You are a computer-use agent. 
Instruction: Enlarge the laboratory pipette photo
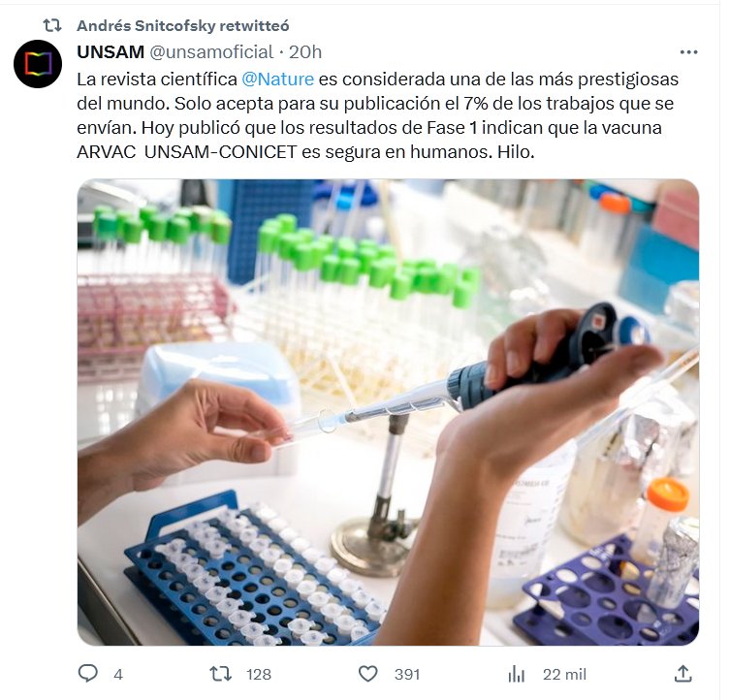[x=388, y=412]
